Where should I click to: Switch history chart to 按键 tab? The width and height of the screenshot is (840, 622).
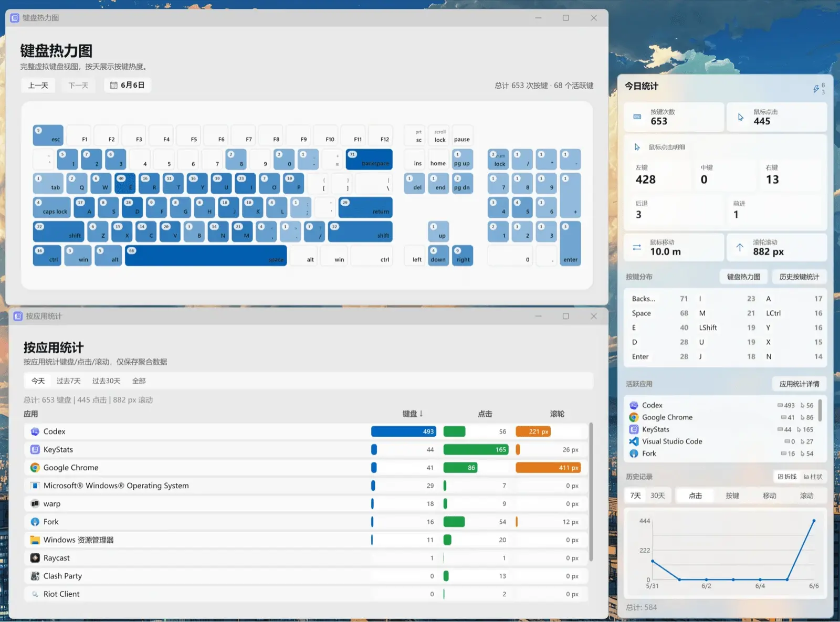pos(732,496)
